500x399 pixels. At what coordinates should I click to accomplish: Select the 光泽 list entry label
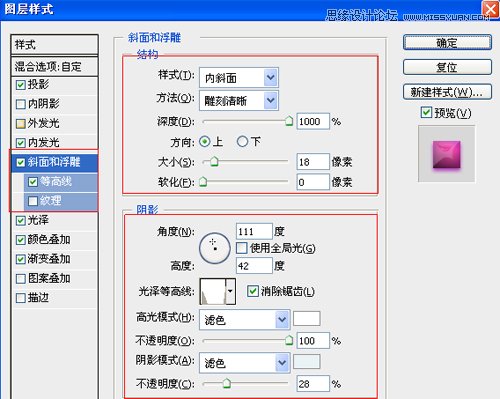[x=38, y=220]
